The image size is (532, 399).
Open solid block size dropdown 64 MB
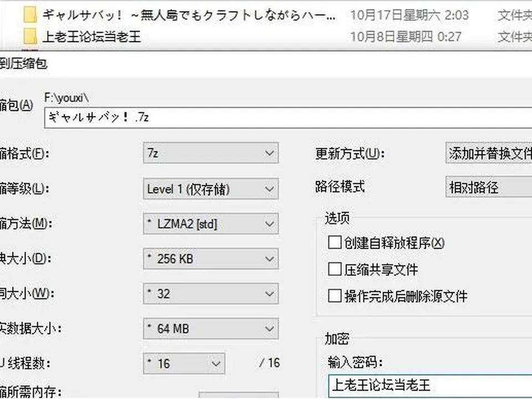(211, 329)
